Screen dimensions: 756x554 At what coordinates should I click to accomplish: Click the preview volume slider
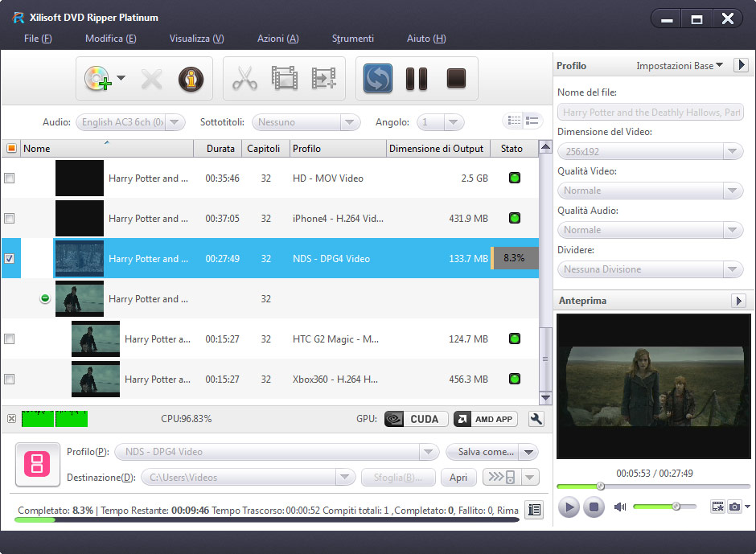tap(665, 507)
